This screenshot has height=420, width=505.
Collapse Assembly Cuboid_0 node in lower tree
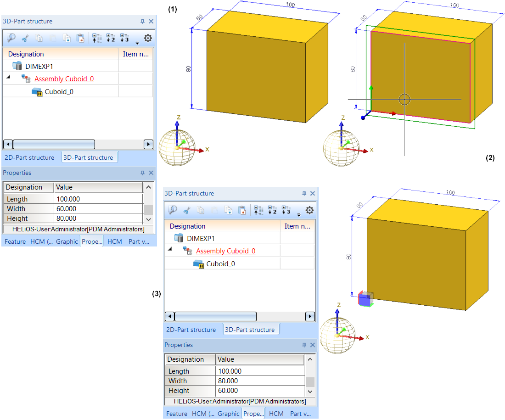(170, 249)
